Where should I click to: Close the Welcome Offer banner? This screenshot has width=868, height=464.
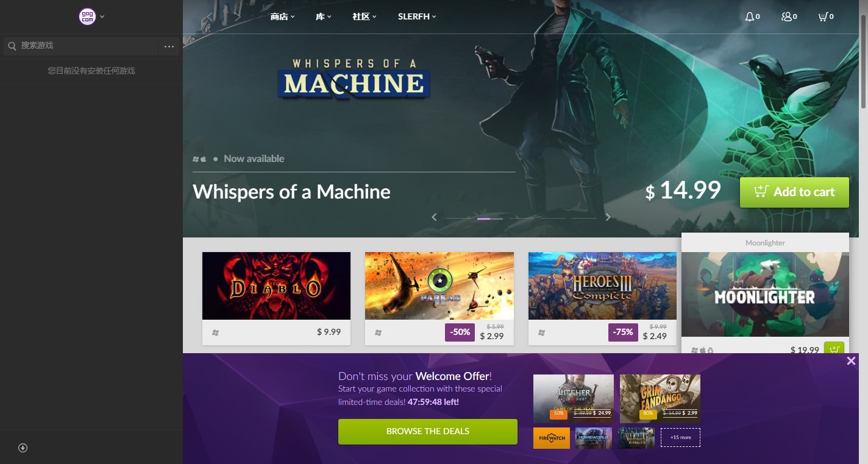point(851,361)
